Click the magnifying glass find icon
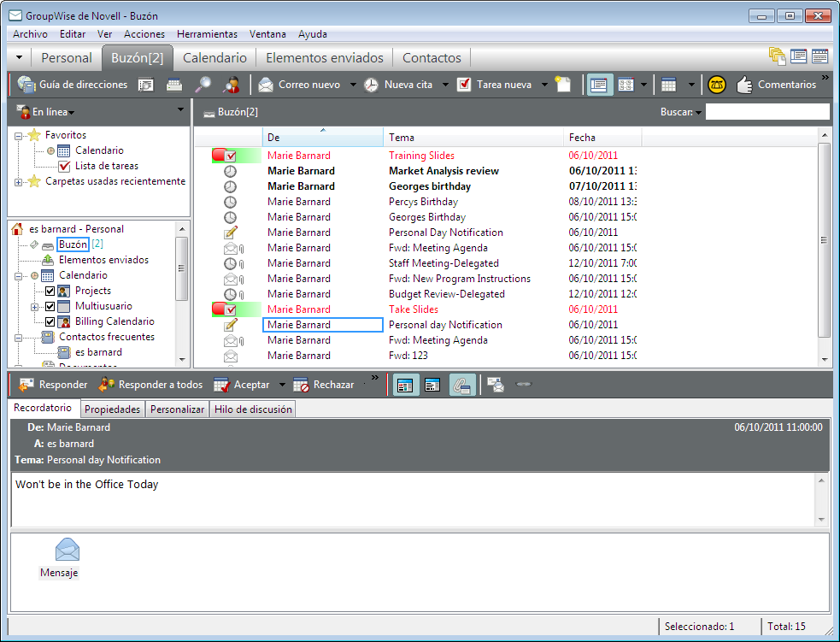 click(203, 85)
